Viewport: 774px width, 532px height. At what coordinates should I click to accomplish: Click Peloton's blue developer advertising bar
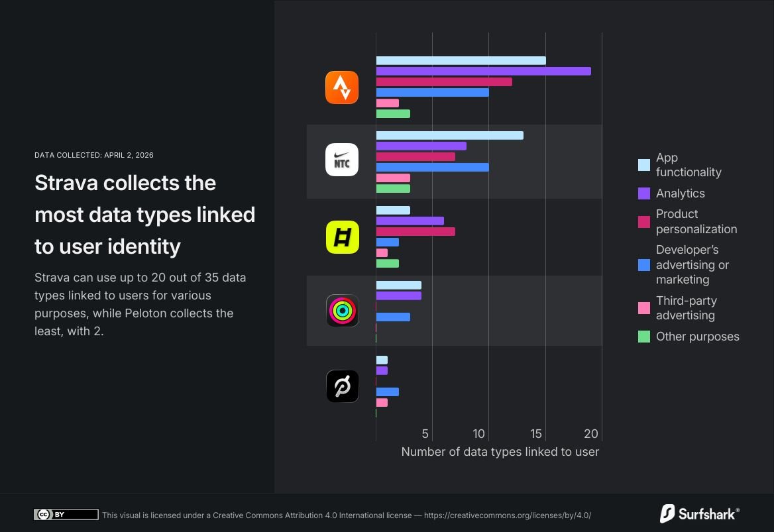[388, 392]
